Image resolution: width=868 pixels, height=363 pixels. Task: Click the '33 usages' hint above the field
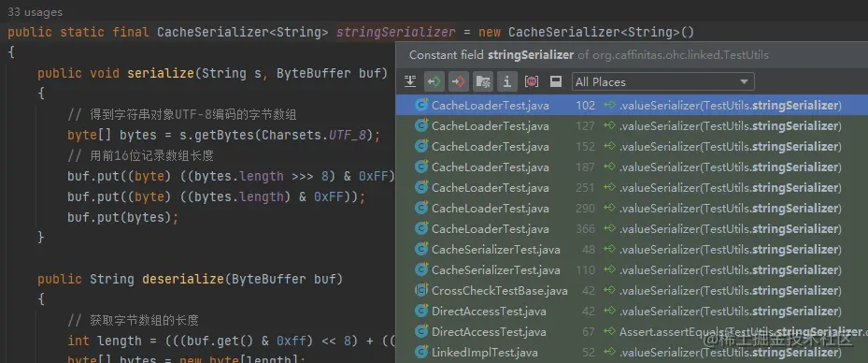35,11
